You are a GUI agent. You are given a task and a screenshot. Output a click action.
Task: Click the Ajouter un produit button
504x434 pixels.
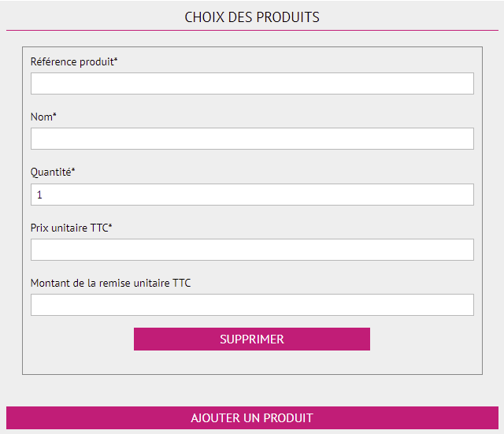[252, 417]
